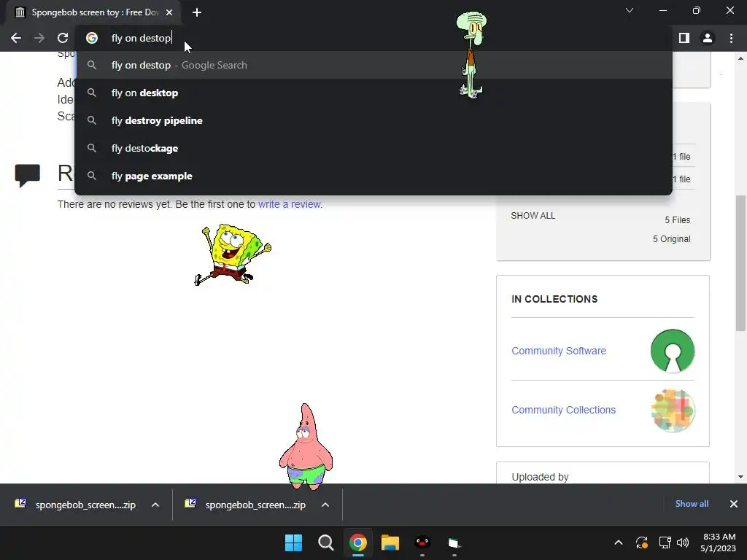Reload the current page
747x560 pixels.
[63, 38]
